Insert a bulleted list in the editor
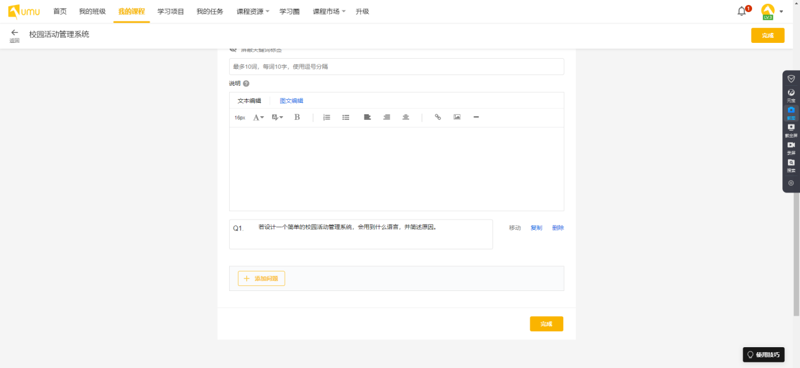 point(345,117)
